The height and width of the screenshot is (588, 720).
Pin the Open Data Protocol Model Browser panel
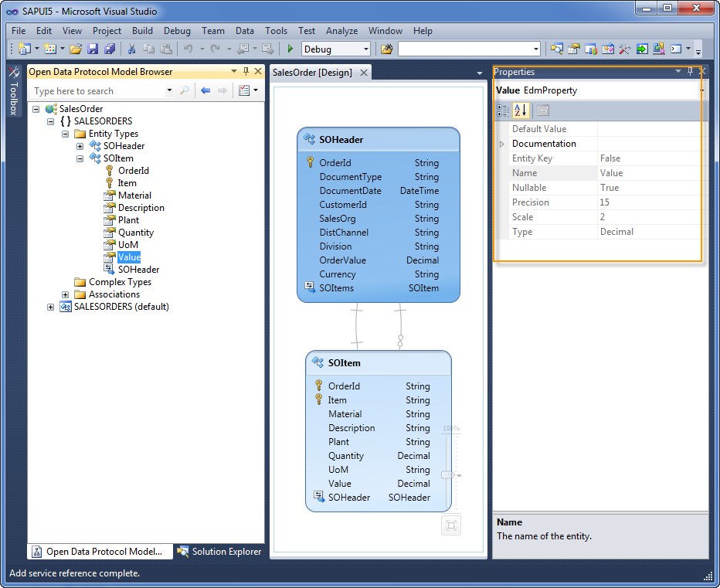coord(246,72)
